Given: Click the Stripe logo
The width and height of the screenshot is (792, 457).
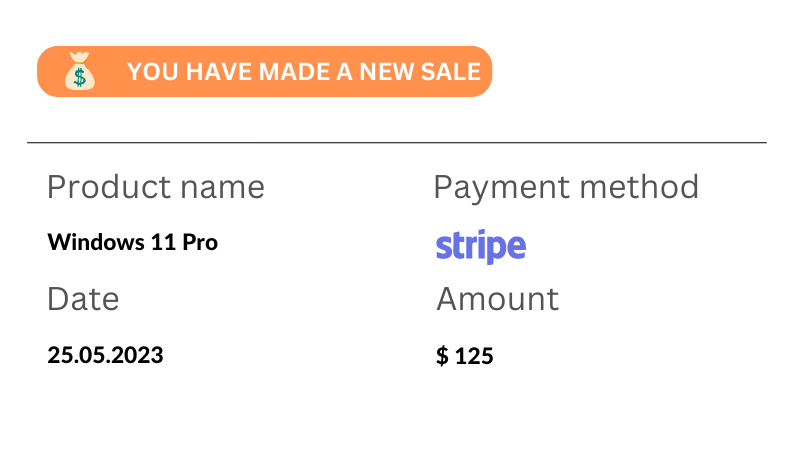Looking at the screenshot, I should (x=481, y=246).
